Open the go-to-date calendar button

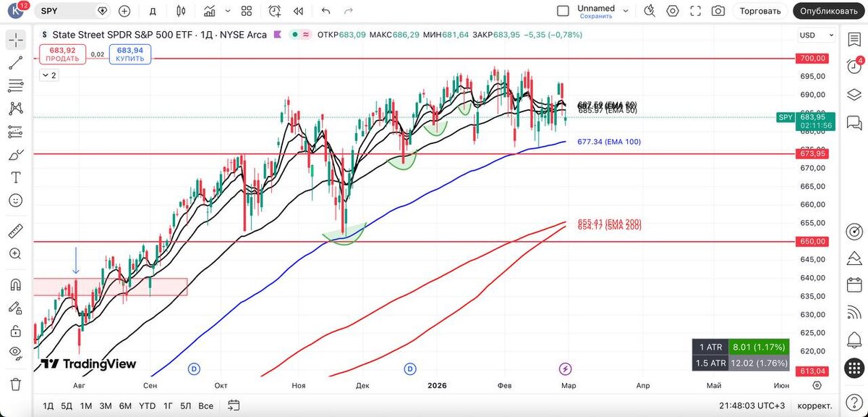234,405
